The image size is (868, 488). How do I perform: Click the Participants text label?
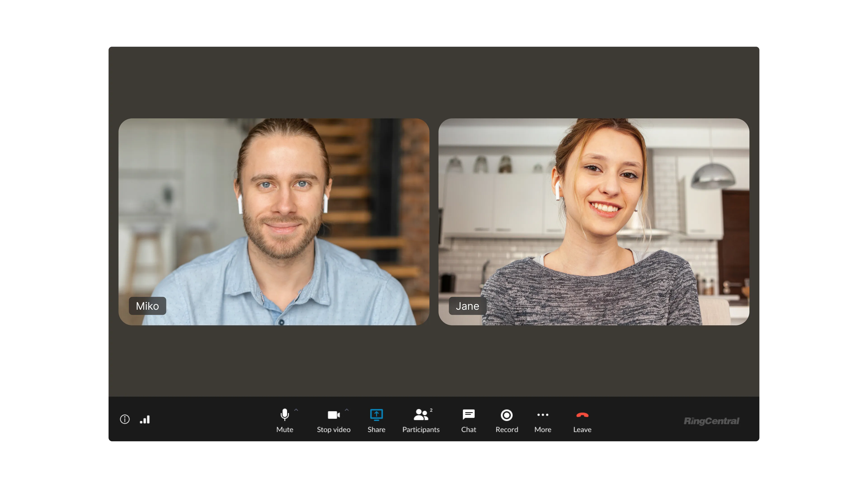pos(421,429)
